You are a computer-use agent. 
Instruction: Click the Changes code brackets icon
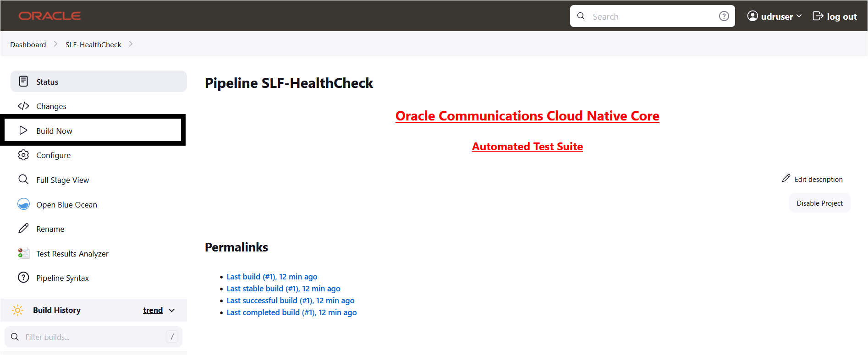[23, 106]
